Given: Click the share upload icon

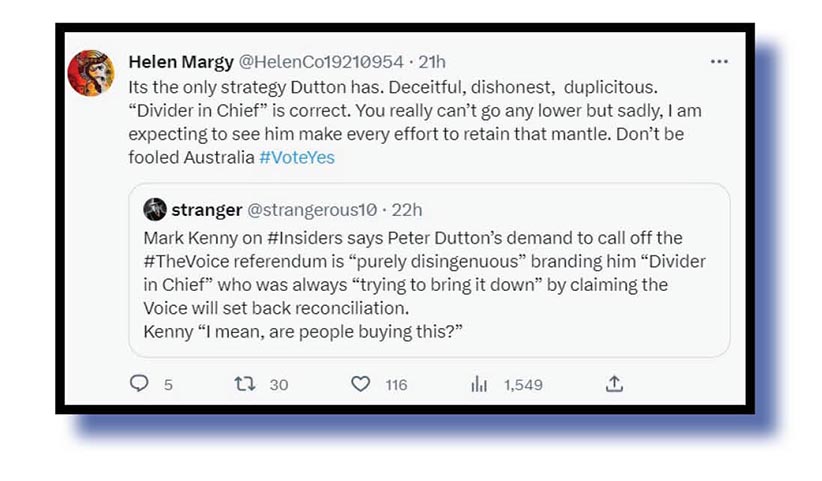Looking at the screenshot, I should click(615, 384).
